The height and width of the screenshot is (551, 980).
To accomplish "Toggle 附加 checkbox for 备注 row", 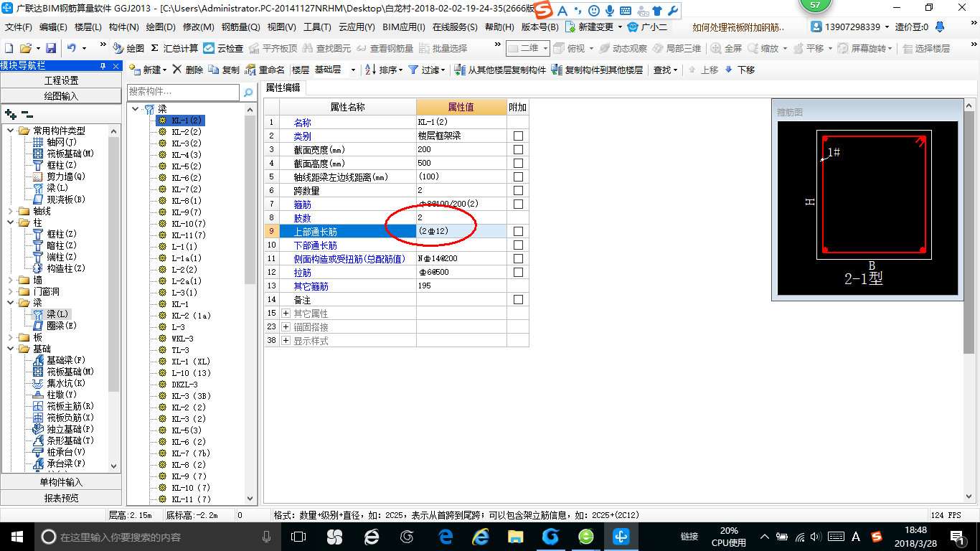I will (518, 299).
